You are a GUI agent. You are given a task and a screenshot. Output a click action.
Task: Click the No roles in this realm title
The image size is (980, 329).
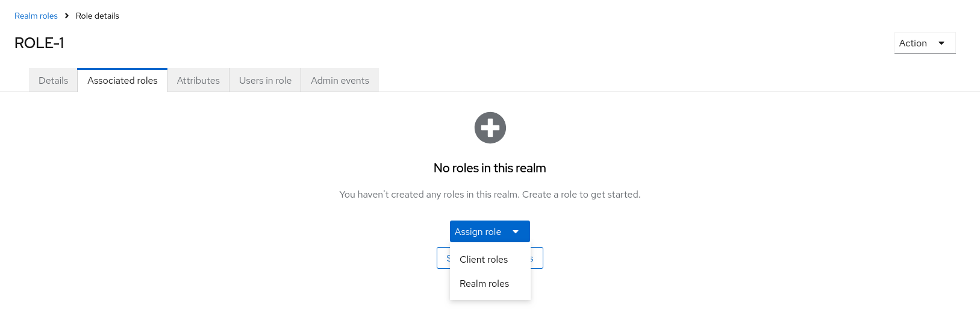pos(490,168)
